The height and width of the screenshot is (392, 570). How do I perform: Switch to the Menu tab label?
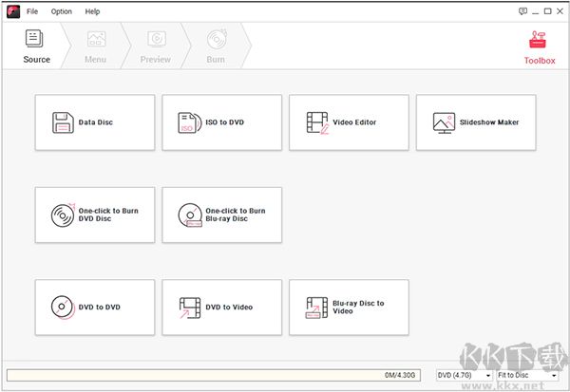point(96,60)
